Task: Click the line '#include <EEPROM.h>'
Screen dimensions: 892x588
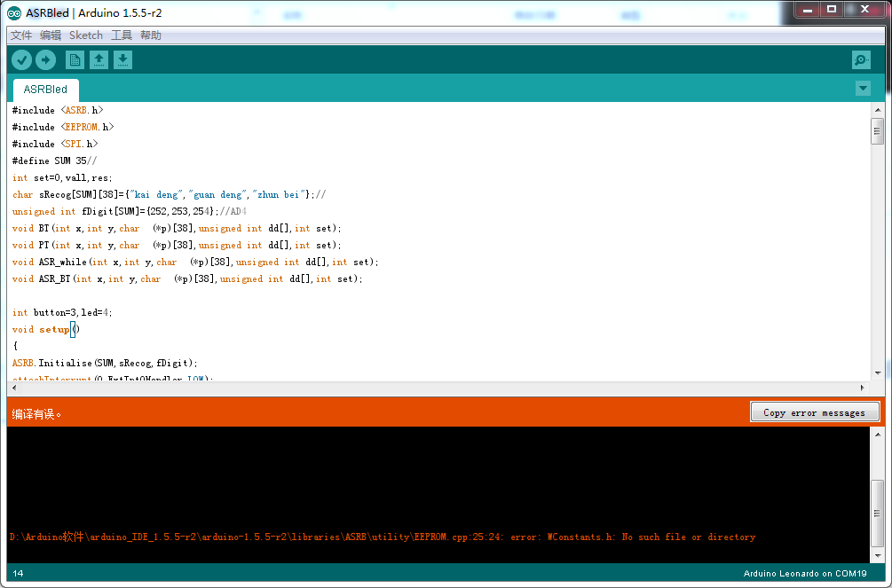Action: coord(63,128)
